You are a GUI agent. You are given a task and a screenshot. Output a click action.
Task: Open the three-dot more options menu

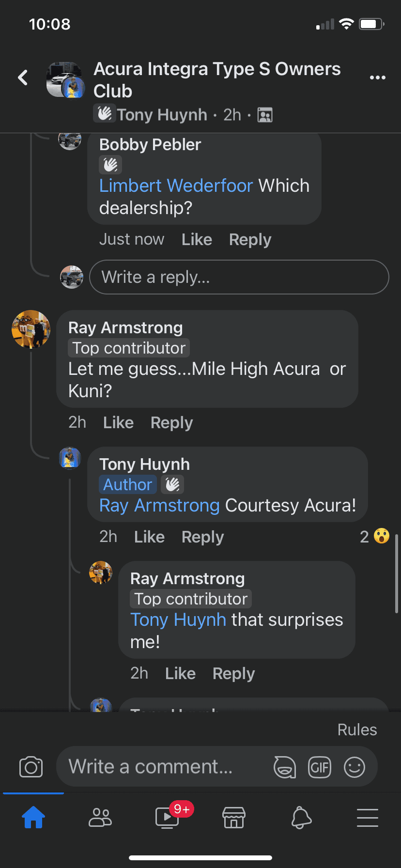tap(377, 77)
